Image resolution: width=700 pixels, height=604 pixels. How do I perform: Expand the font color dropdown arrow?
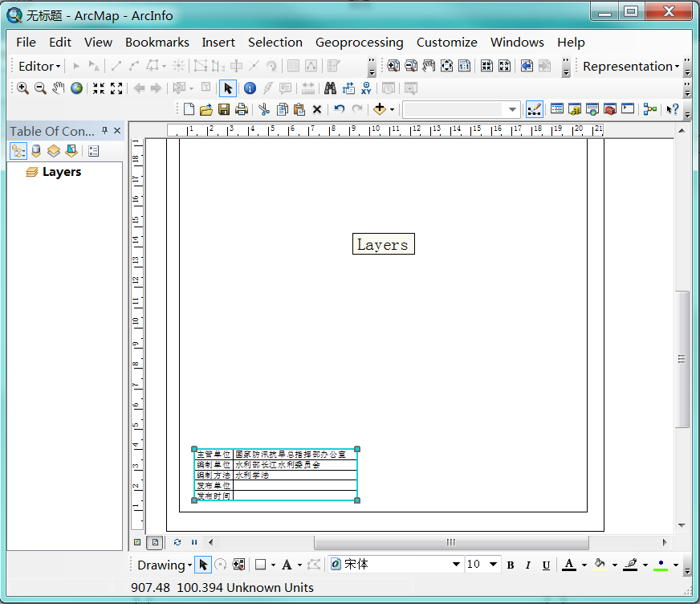click(x=584, y=565)
